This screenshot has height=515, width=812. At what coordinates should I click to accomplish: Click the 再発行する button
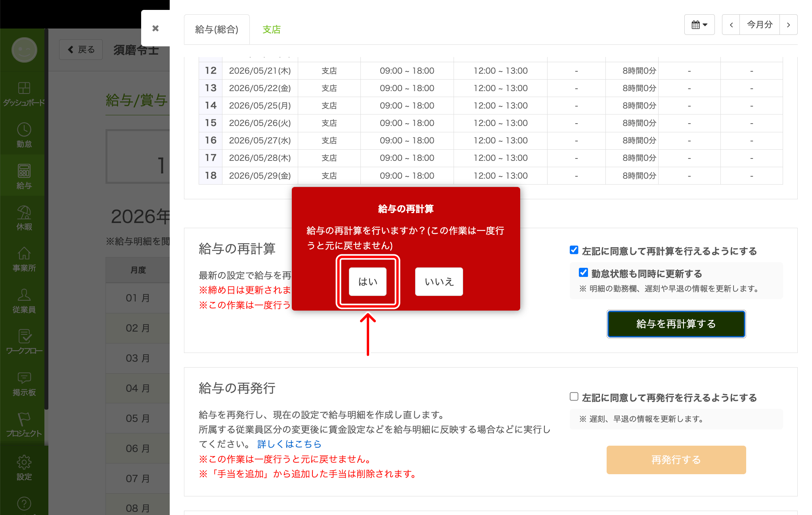[676, 460]
